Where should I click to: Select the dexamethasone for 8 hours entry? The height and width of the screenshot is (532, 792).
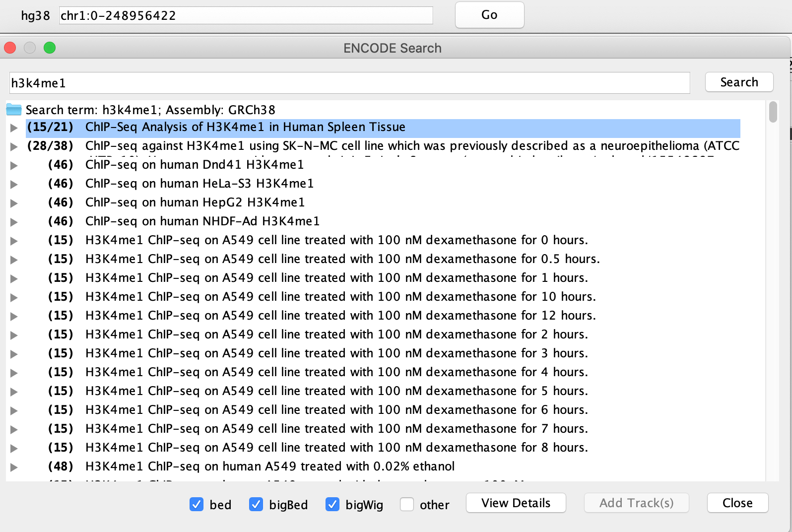336,448
